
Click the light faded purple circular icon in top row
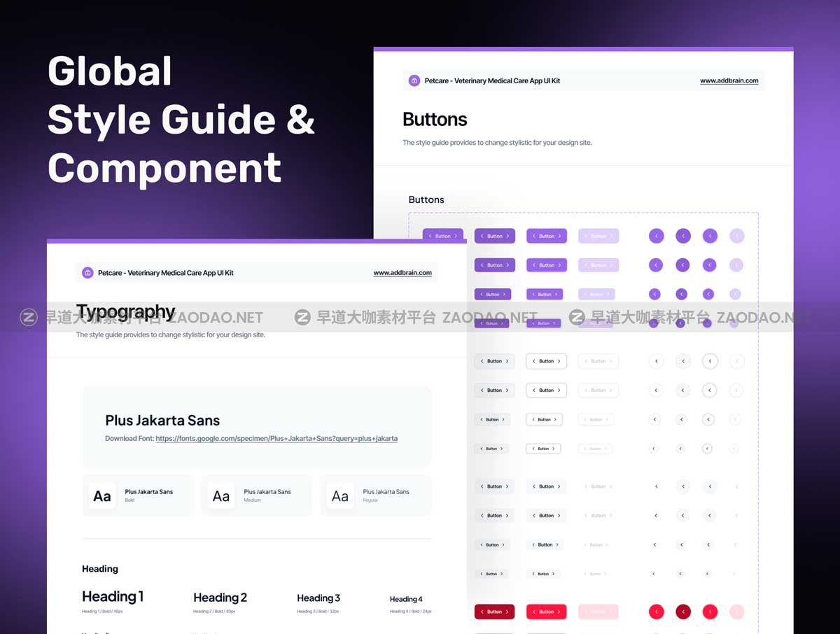736,236
